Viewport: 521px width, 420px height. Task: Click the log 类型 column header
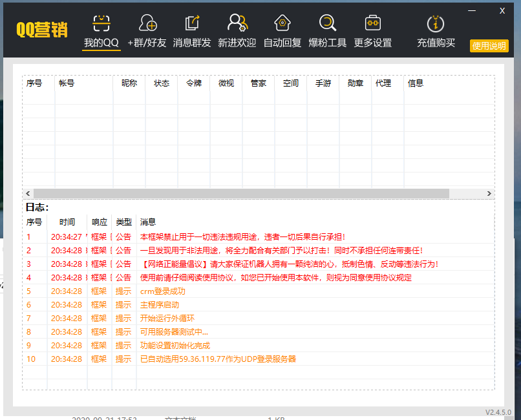(123, 222)
